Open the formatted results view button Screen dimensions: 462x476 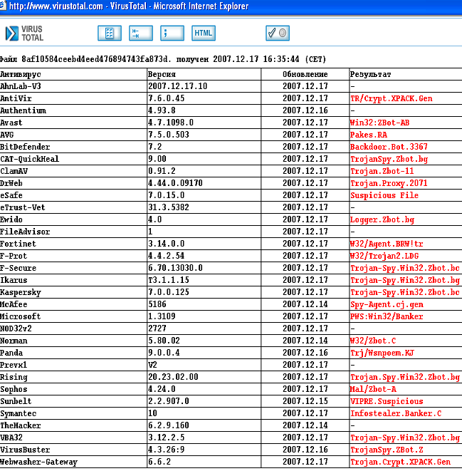[x=110, y=33]
